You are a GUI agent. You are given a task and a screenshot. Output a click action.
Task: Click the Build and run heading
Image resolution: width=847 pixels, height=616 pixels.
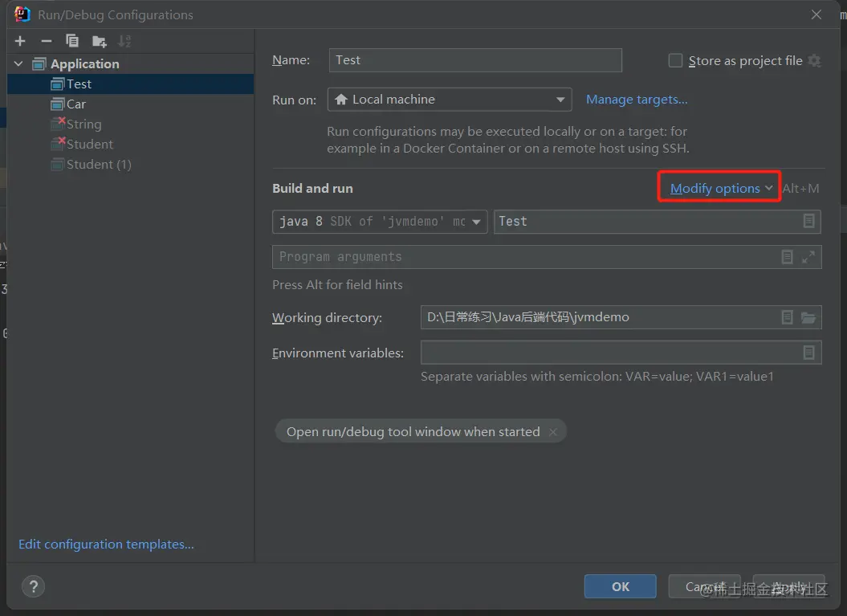[x=313, y=188]
